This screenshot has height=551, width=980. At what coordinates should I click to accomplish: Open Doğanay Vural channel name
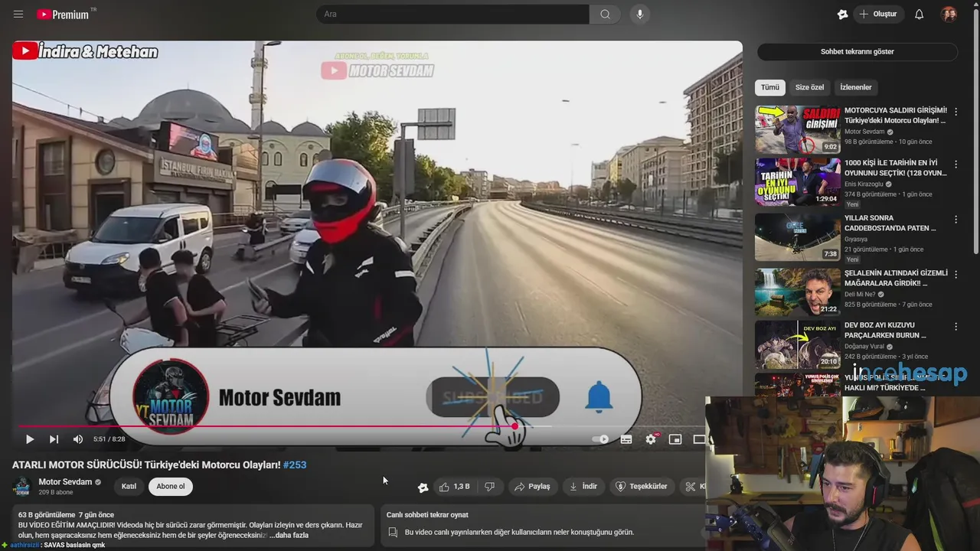tap(864, 347)
